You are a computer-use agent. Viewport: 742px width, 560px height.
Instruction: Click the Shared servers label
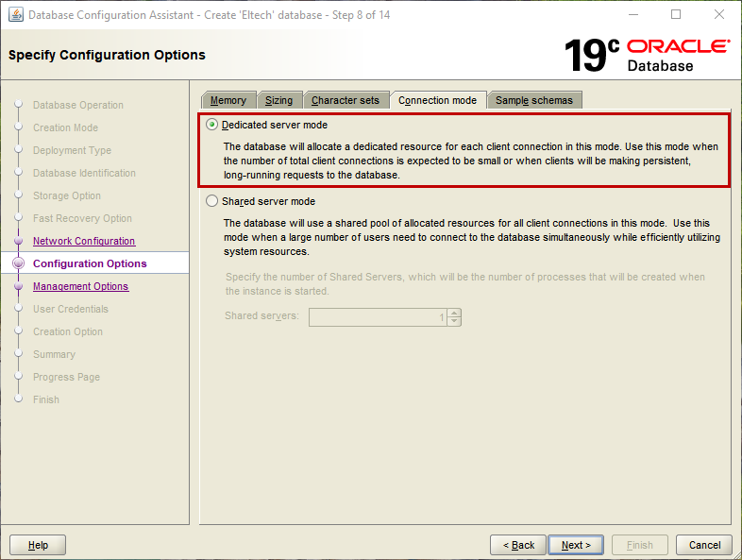point(261,315)
